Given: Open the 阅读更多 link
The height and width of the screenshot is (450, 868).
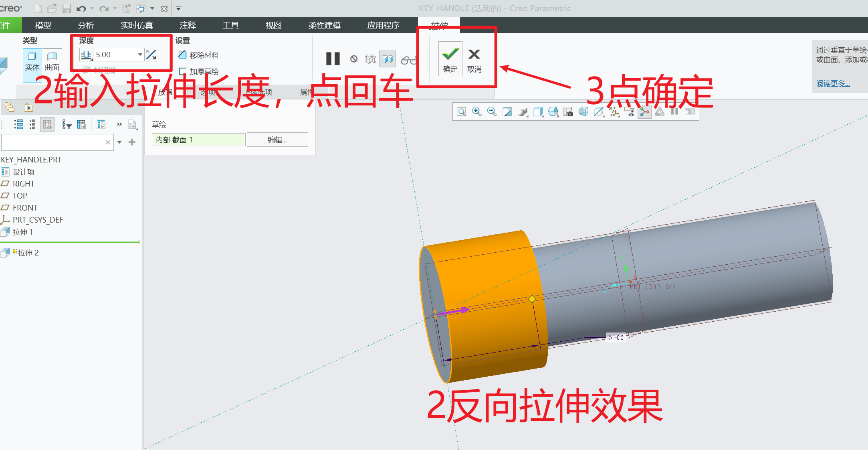Looking at the screenshot, I should coord(833,83).
